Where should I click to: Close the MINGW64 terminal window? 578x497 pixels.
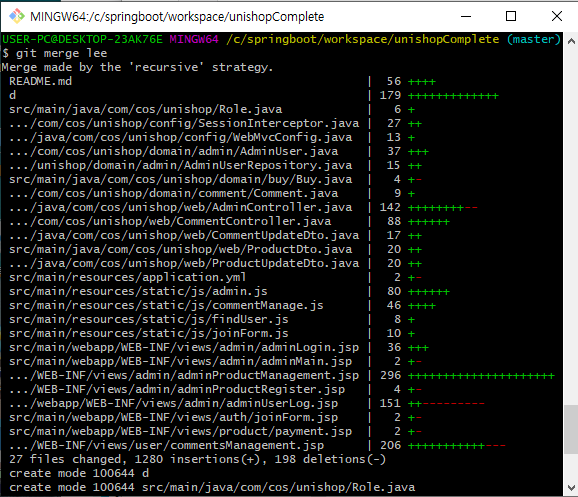pyautogui.click(x=557, y=16)
